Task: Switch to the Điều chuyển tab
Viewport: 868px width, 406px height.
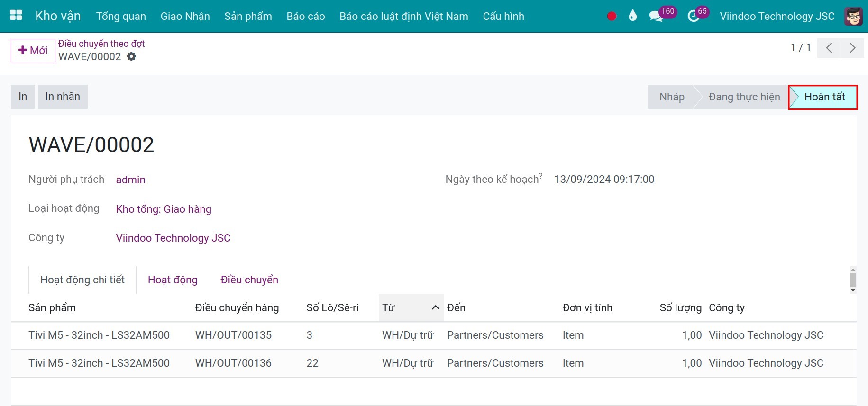Action: [x=249, y=280]
